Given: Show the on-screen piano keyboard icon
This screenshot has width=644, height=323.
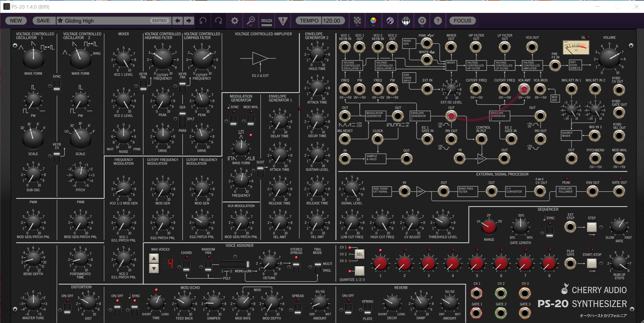Looking at the screenshot, I should (406, 21).
